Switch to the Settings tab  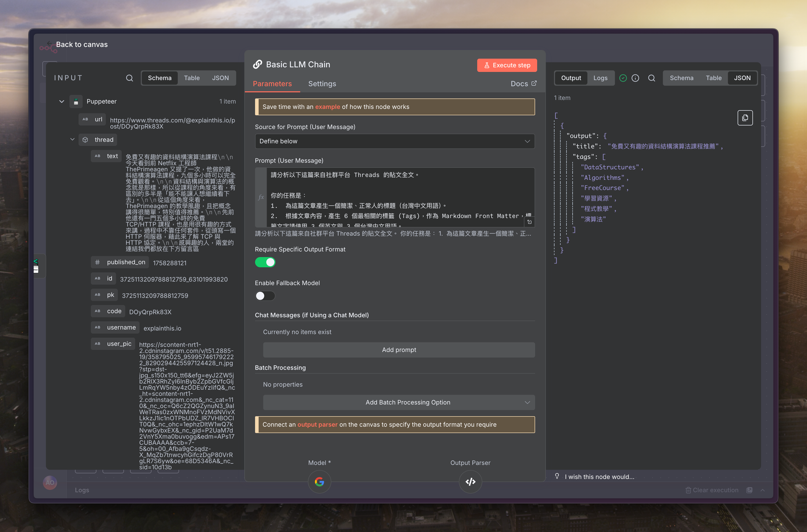tap(322, 83)
